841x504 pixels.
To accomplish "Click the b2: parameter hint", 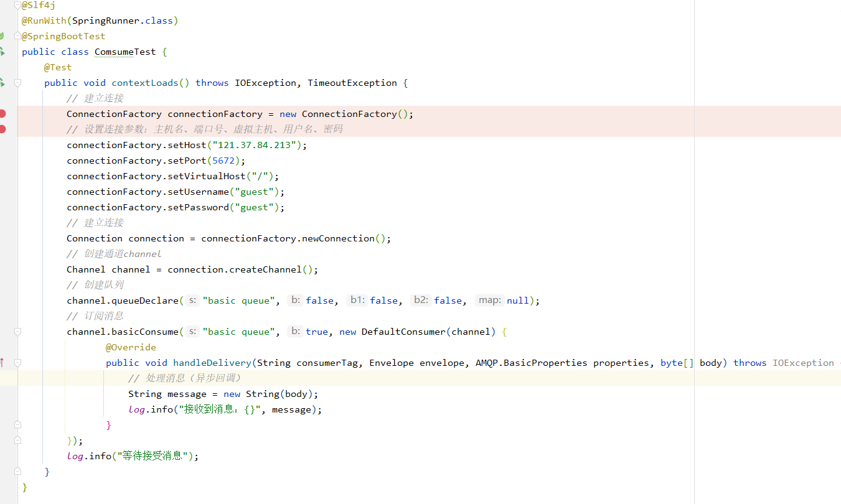I will (421, 301).
